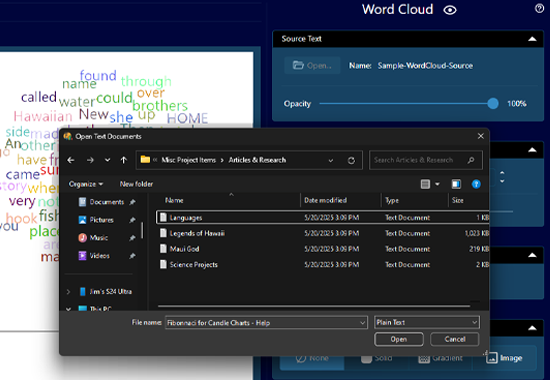Collapse the This PC node
This screenshot has width=550, height=380.
coord(68,309)
